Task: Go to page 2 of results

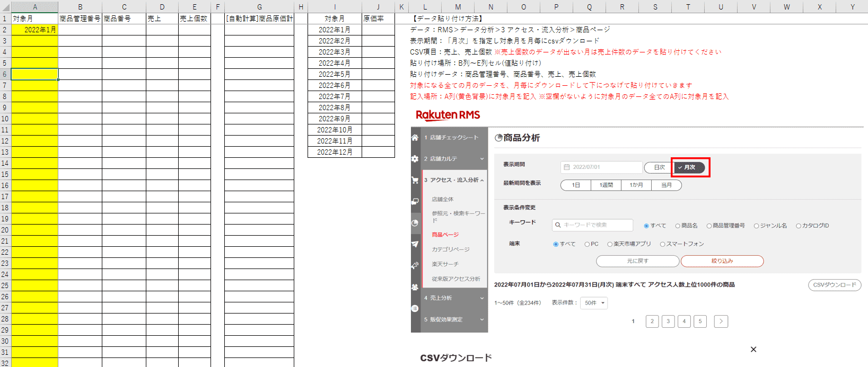Action: (x=652, y=321)
